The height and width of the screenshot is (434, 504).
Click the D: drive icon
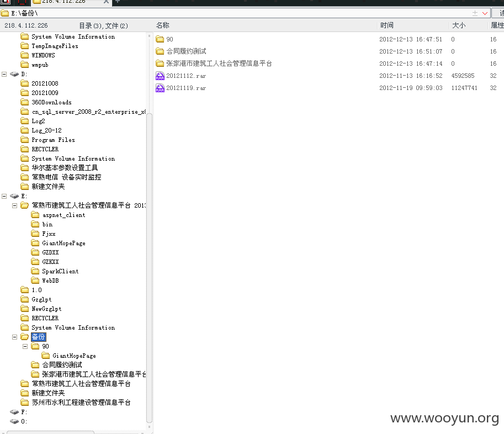14,74
